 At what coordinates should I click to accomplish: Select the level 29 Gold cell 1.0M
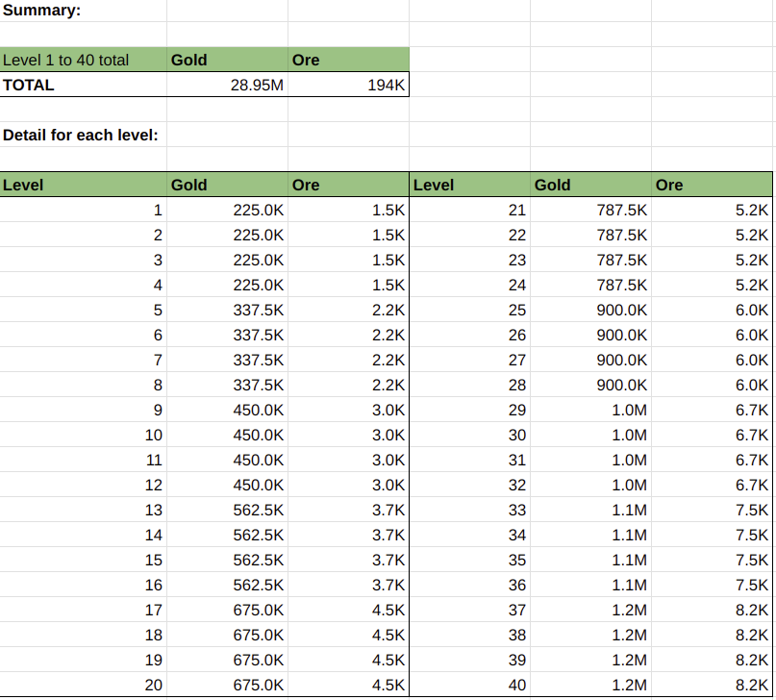coord(591,410)
